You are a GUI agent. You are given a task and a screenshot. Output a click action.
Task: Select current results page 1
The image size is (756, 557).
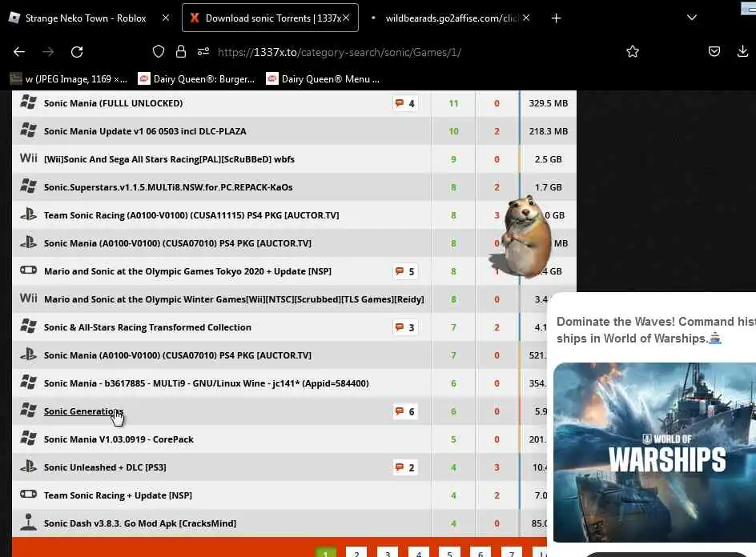[325, 553]
